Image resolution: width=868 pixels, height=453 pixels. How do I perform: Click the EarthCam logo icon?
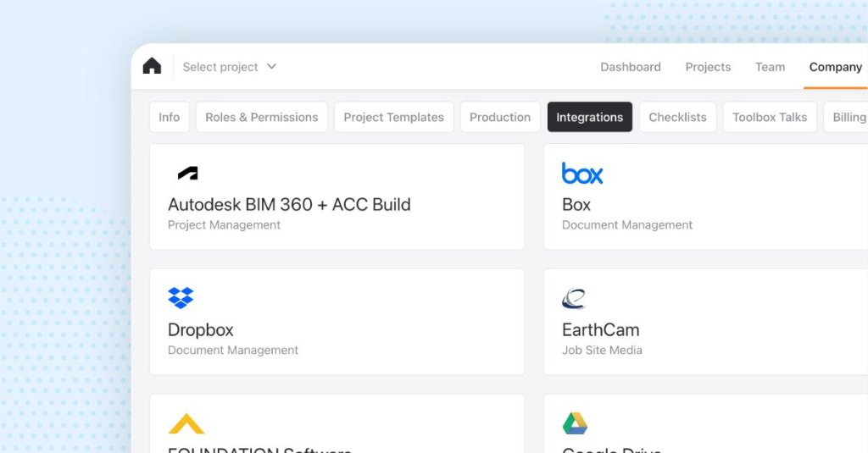[x=574, y=298]
